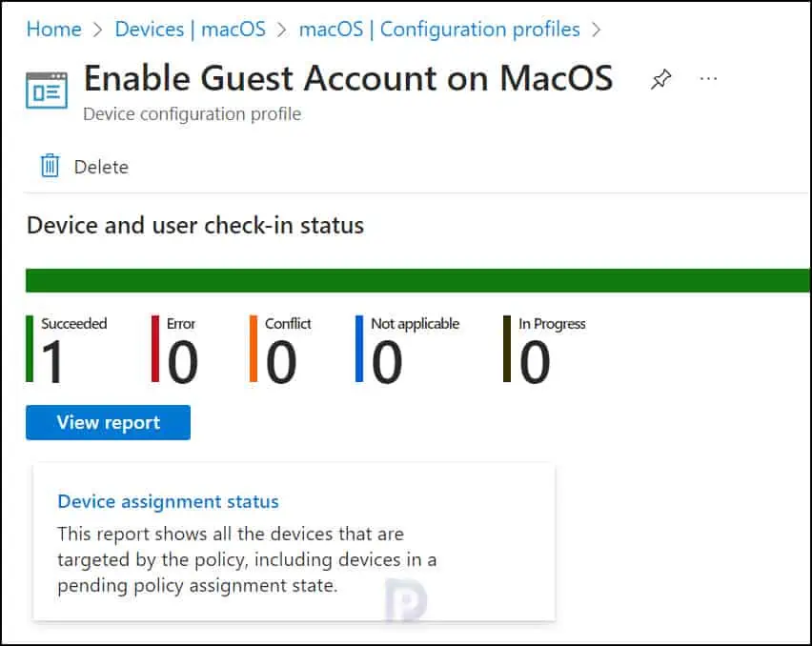Screen dimensions: 812x646
Task: Click the device assignment report description text
Action: [247, 559]
